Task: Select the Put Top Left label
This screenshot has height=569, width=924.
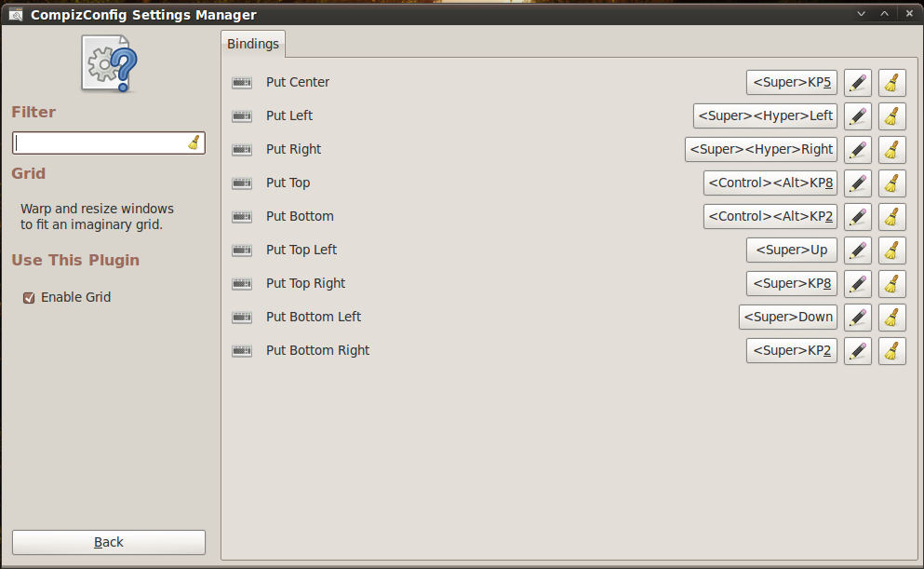Action: [301, 251]
